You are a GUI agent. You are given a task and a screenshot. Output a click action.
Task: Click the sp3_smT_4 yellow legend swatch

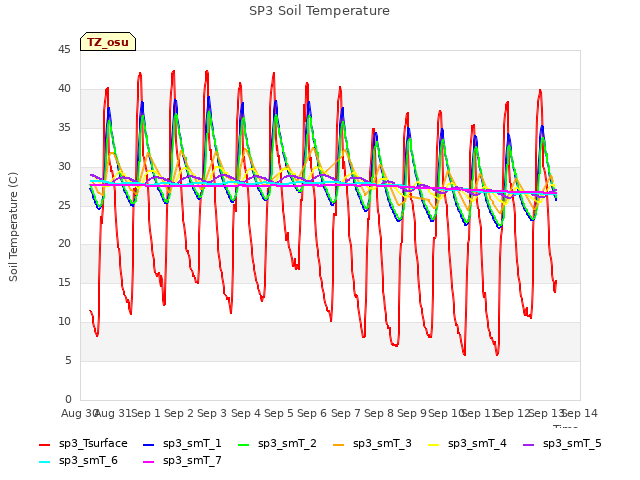click(433, 444)
